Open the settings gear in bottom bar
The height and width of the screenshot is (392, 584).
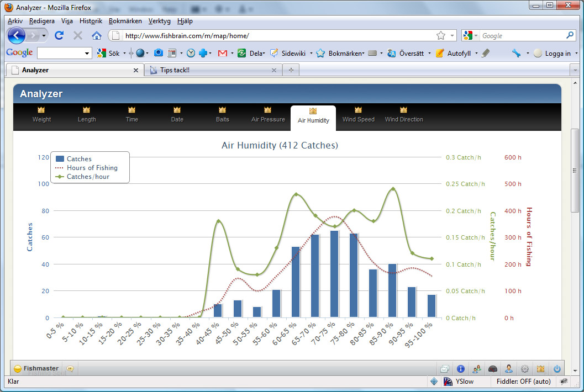[525, 369]
